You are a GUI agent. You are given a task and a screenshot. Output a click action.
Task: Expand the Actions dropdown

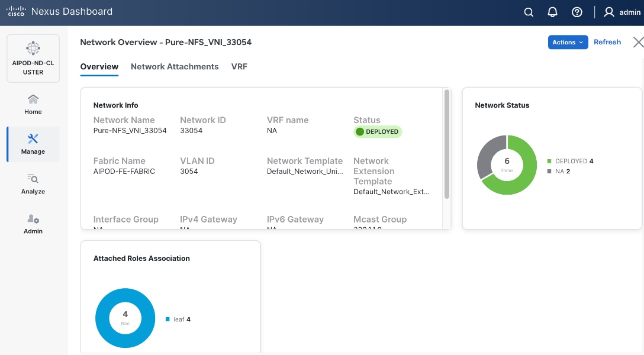(568, 42)
